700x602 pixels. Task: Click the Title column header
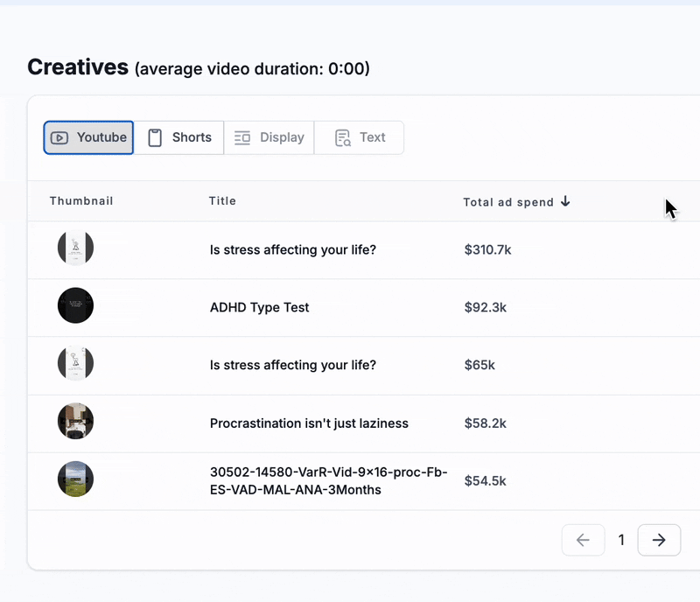[x=222, y=201]
